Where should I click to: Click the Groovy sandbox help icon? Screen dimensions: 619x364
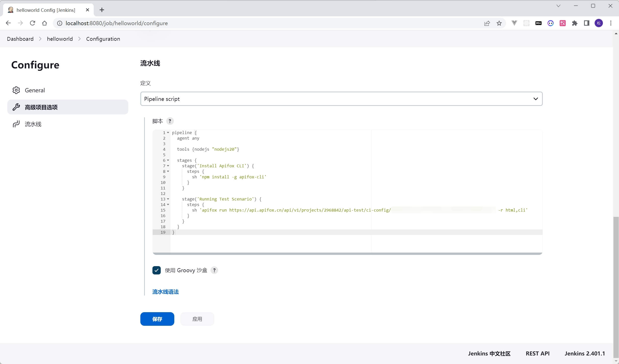point(214,270)
